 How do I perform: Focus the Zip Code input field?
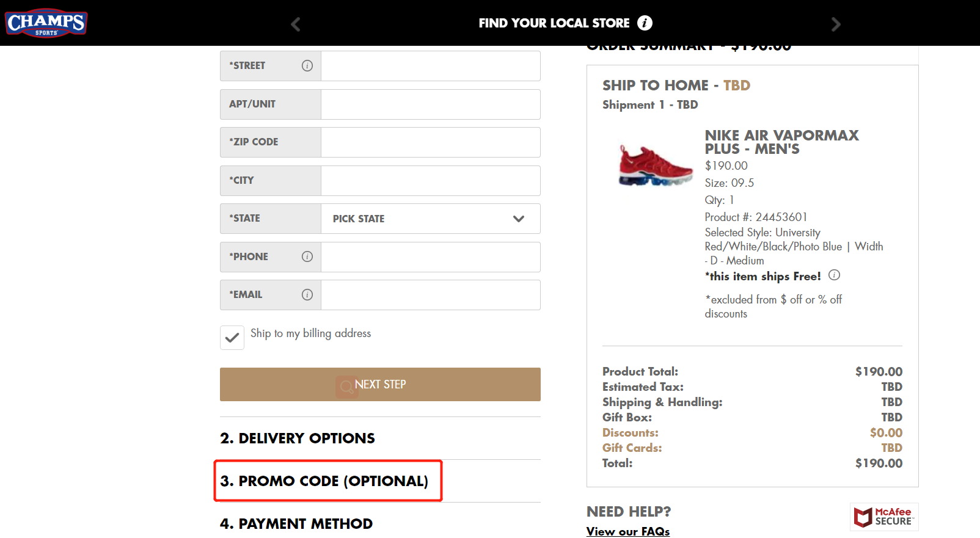pos(431,142)
